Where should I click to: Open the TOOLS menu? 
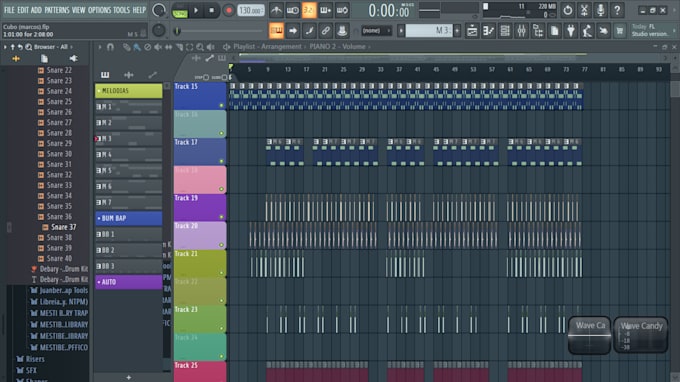tap(121, 10)
